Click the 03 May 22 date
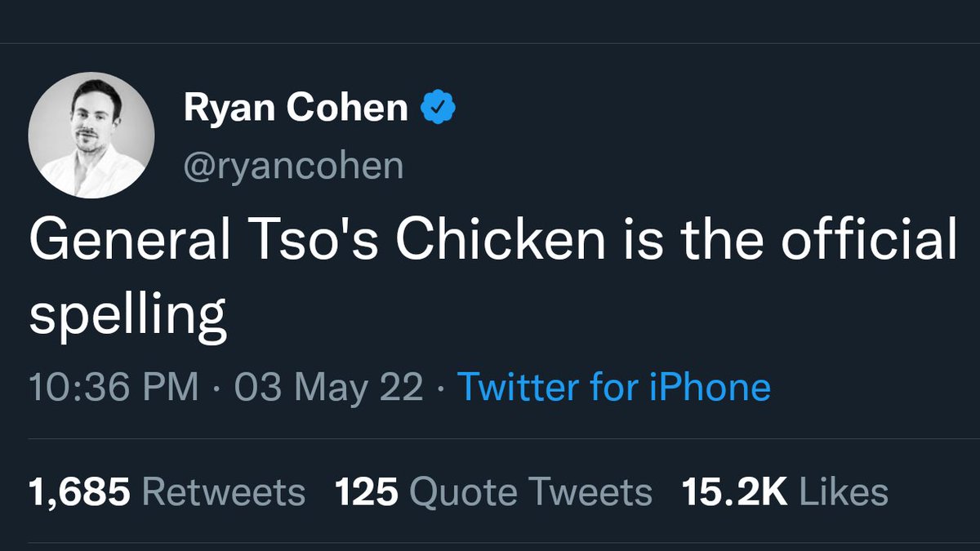Screen dimensions: 980x551 tap(328, 386)
